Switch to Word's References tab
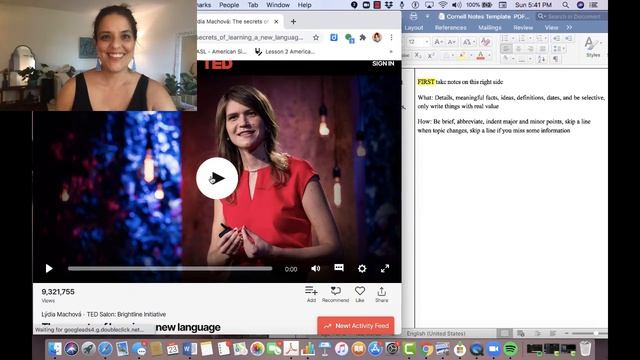 [450, 27]
